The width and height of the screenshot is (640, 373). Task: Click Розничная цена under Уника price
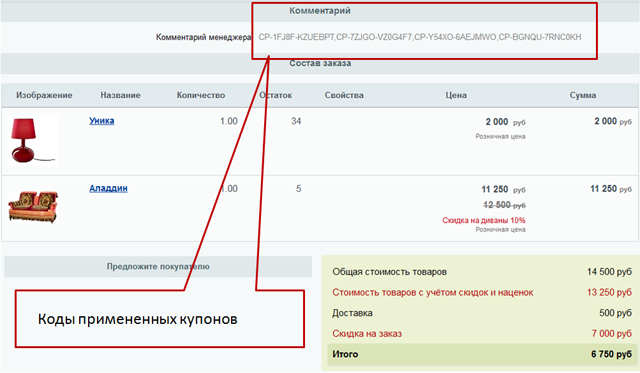(500, 137)
